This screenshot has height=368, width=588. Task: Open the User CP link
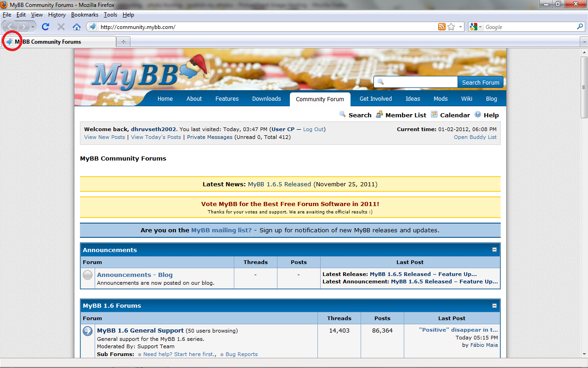pyautogui.click(x=283, y=129)
